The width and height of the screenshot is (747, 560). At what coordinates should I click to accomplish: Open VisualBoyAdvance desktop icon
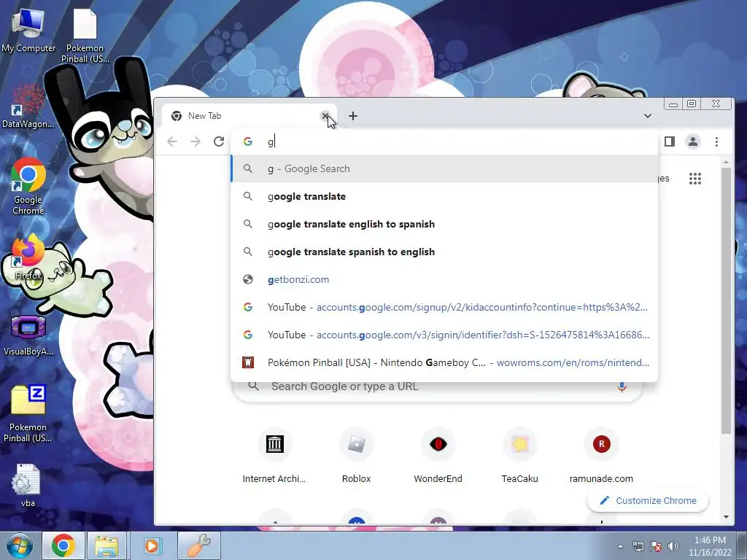(28, 335)
